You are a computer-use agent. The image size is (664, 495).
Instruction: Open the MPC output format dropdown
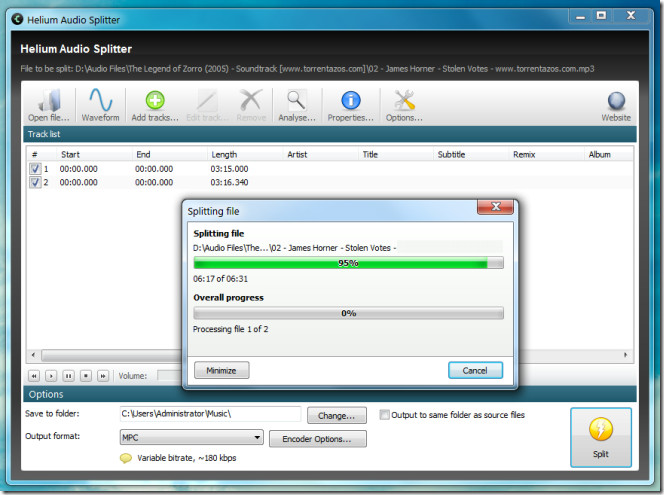pos(191,437)
